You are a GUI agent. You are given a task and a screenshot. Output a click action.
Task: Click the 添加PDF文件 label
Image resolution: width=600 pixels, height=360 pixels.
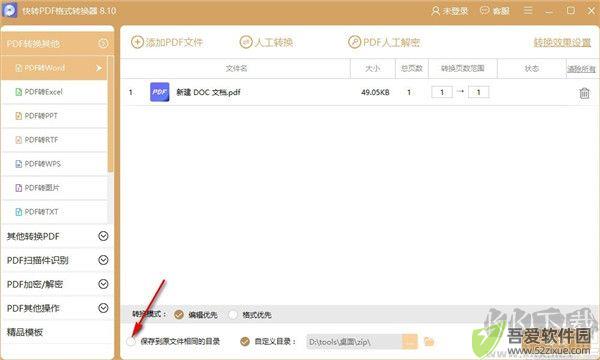pos(174,42)
